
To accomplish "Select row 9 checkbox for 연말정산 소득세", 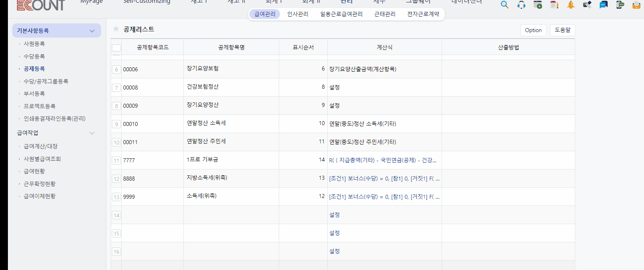I will (x=116, y=124).
